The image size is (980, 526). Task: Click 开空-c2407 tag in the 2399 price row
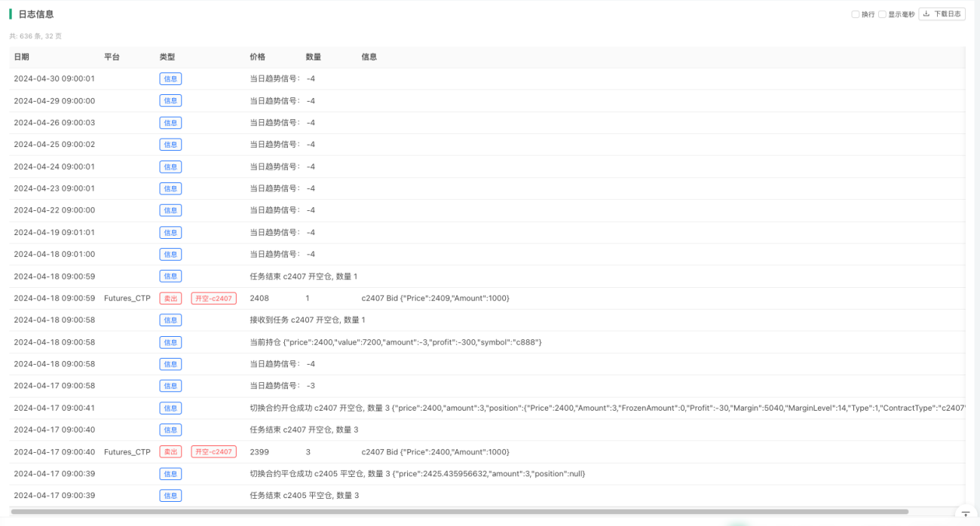tap(213, 452)
